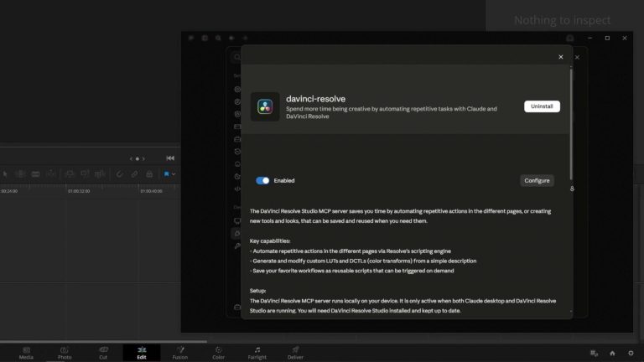Viewport: 644px width, 362px height.
Task: Select the Edit page tab
Action: point(142,353)
